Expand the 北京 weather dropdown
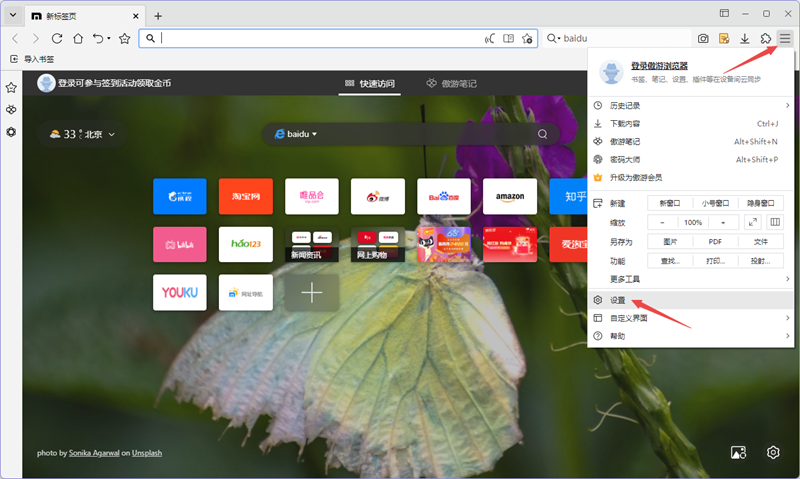The height and width of the screenshot is (479, 800). click(x=111, y=135)
